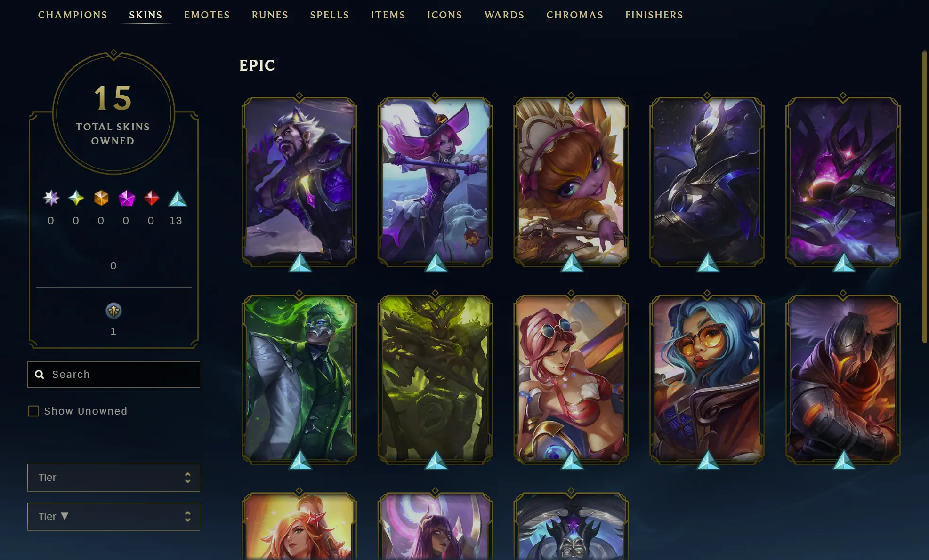The width and height of the screenshot is (929, 560).
Task: Click the Ultimate tier gem icon
Action: pos(51,198)
